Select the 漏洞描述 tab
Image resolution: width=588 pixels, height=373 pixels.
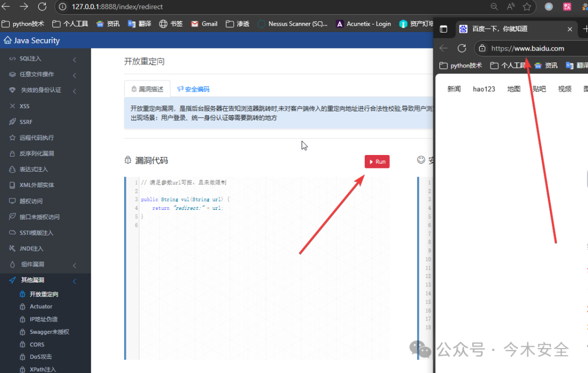tap(147, 89)
